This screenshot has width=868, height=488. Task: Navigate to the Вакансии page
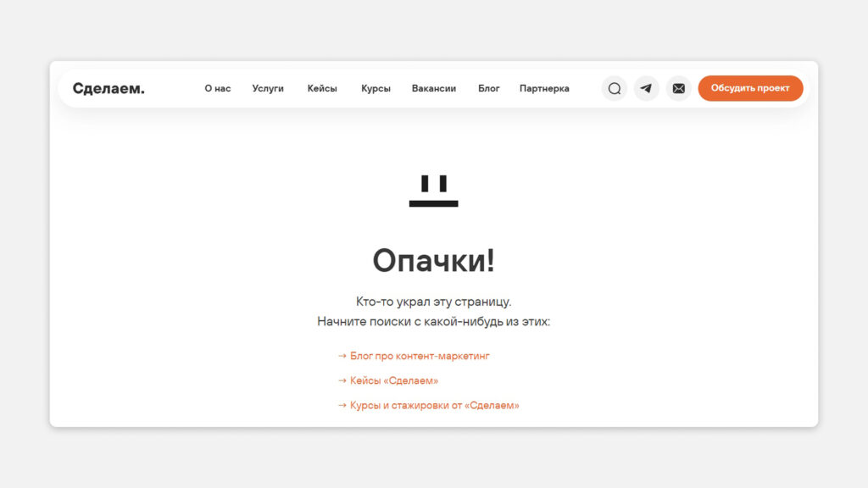tap(434, 88)
